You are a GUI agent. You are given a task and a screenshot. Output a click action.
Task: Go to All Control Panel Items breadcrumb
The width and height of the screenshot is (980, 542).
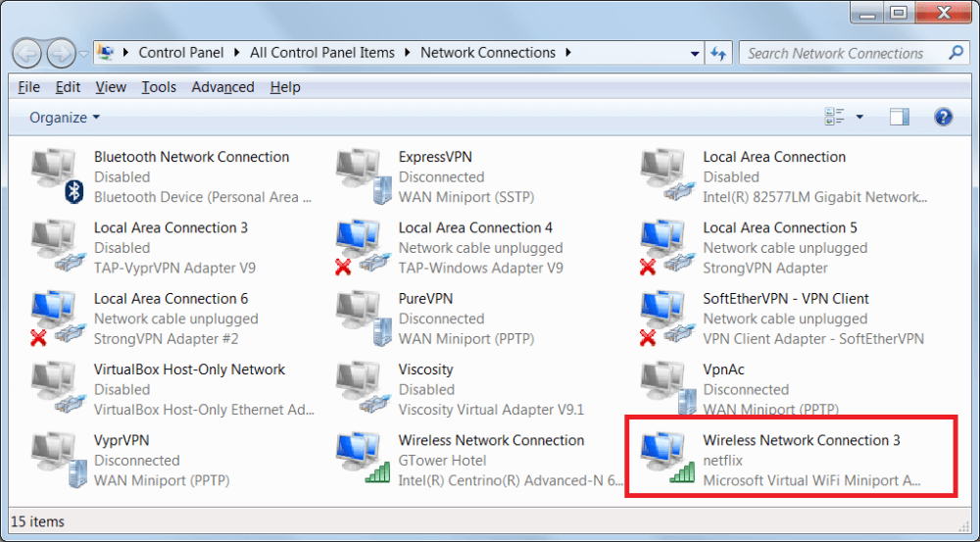point(321,53)
